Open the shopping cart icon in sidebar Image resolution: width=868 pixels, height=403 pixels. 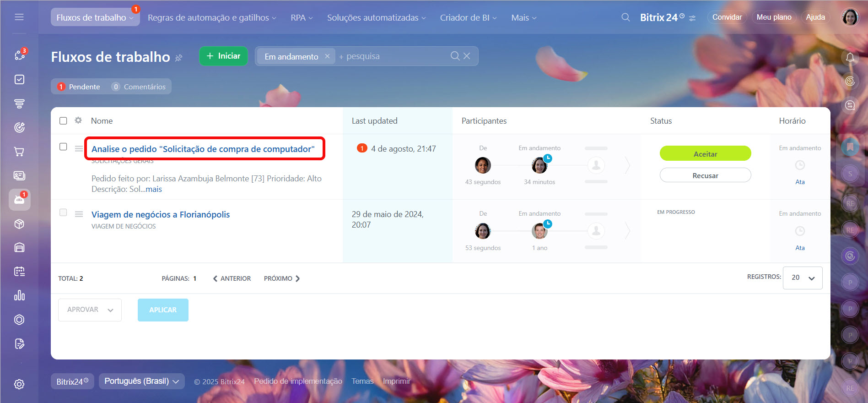pyautogui.click(x=19, y=152)
